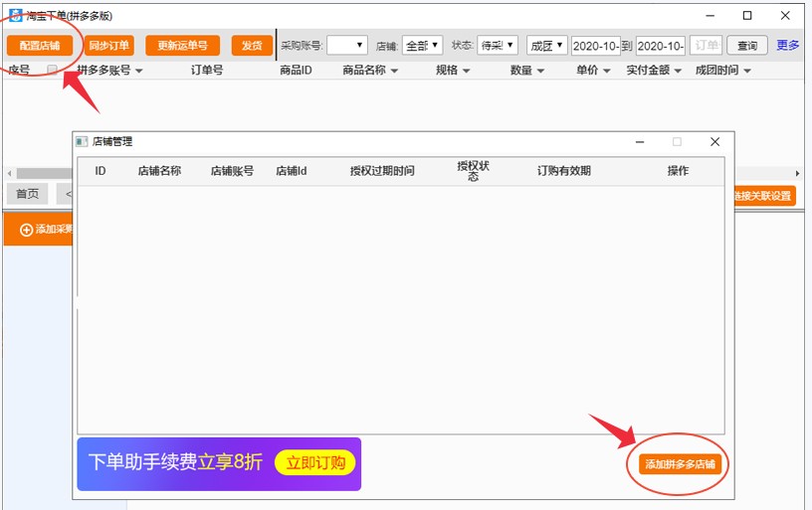The width and height of the screenshot is (812, 510).
Task: Click the 同步订单 button
Action: pyautogui.click(x=108, y=46)
